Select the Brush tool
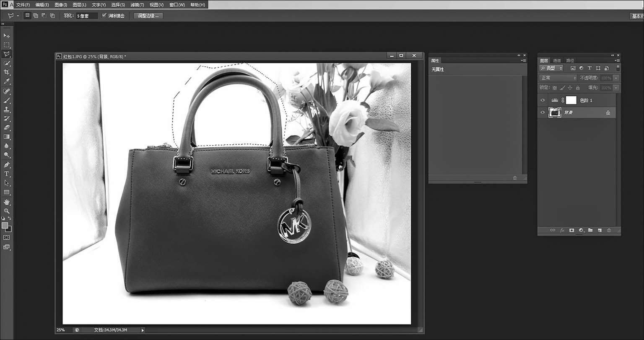 point(7,100)
